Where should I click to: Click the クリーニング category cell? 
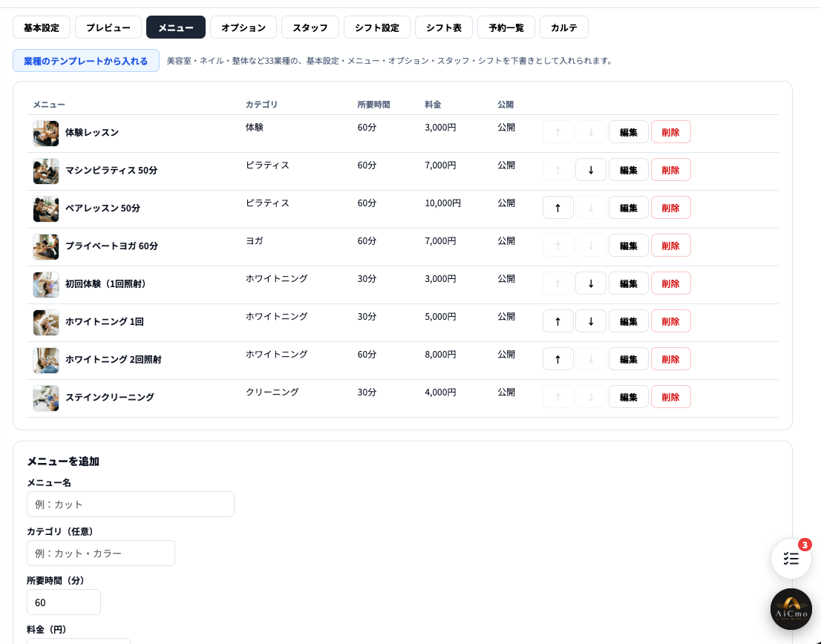(x=272, y=392)
